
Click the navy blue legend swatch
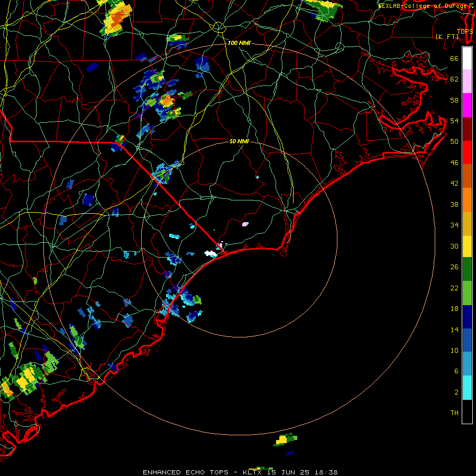(467, 317)
